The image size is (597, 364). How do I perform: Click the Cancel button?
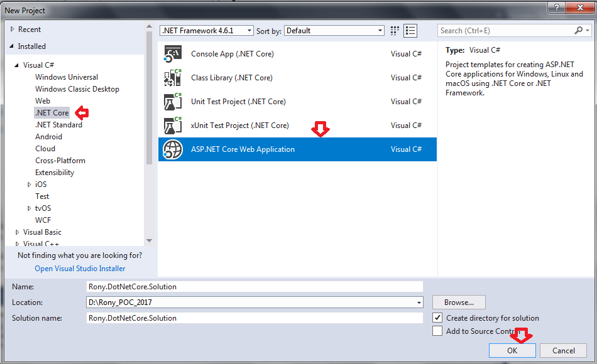point(564,350)
